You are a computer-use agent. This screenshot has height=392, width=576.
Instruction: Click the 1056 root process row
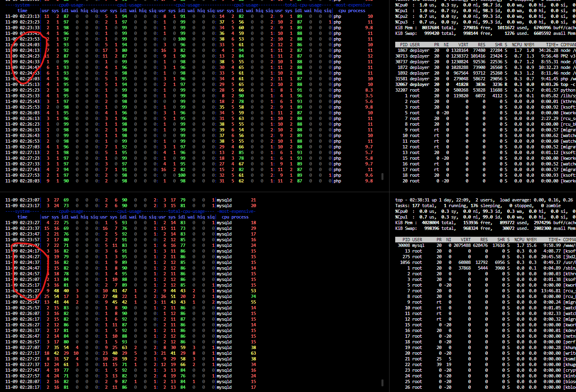click(x=486, y=262)
